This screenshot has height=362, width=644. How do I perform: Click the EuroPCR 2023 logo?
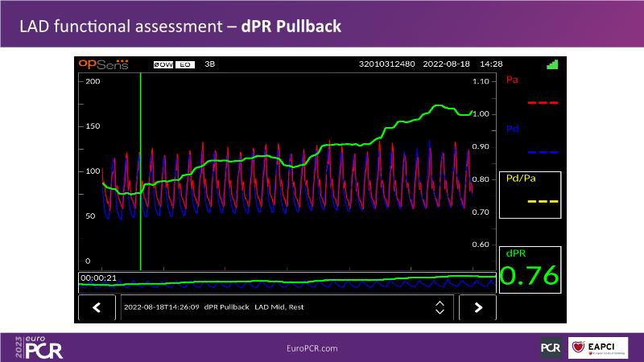tap(39, 347)
